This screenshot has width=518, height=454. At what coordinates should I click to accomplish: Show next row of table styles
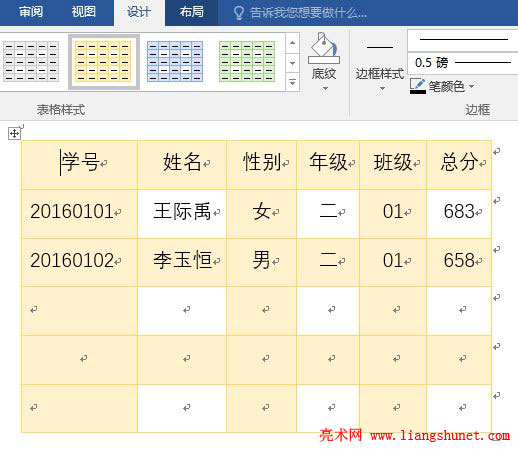tap(292, 63)
